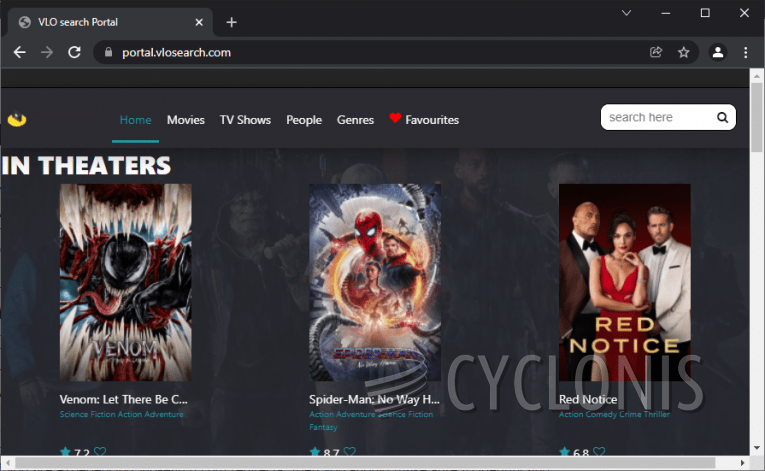Open the Movies menu item
This screenshot has width=765, height=471.
click(185, 120)
